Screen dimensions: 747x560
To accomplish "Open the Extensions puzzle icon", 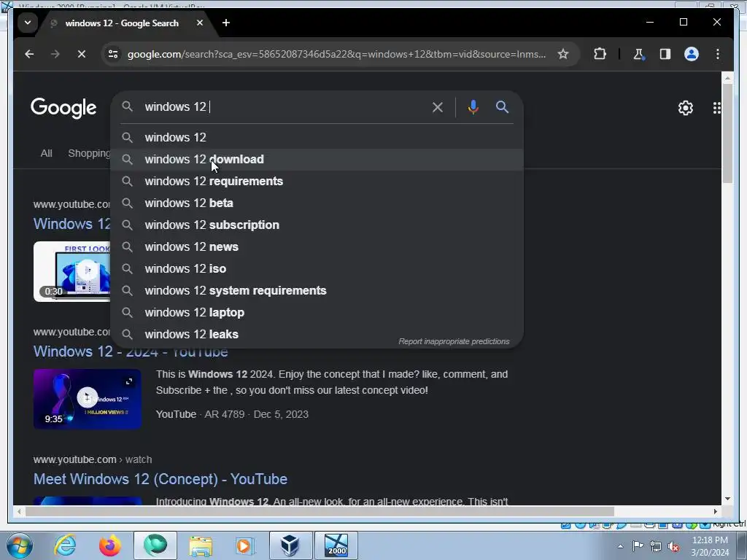I will 600,54.
